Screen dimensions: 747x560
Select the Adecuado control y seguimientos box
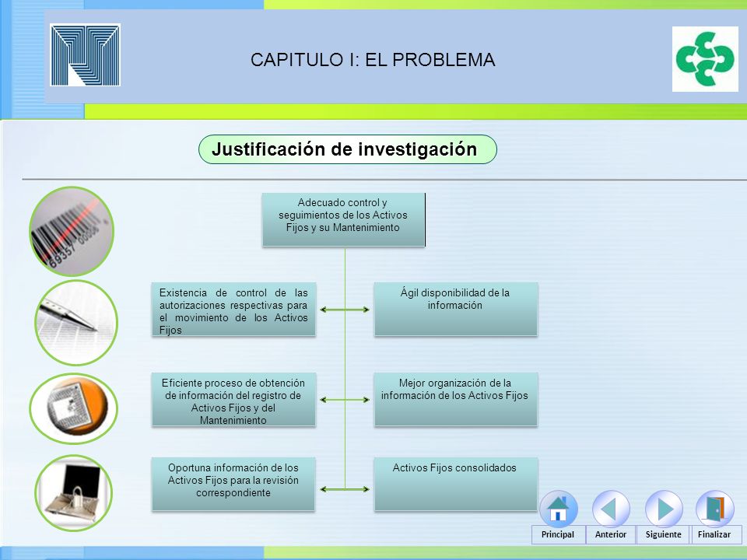pos(343,219)
